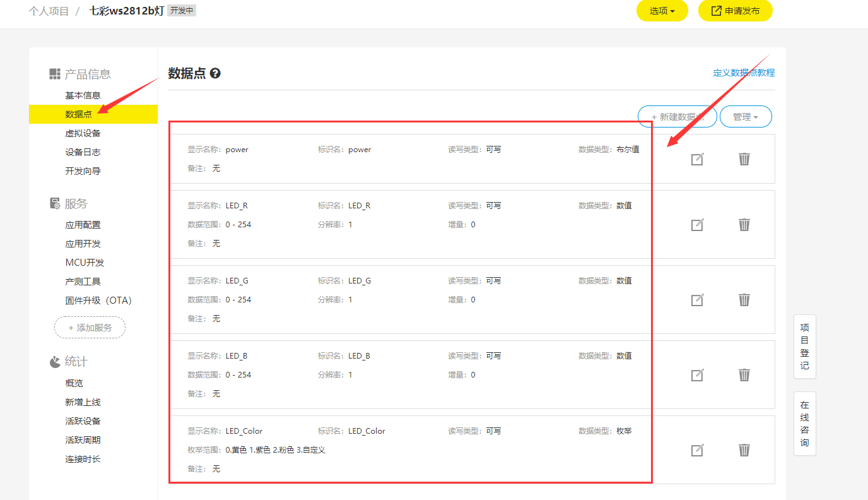The width and height of the screenshot is (868, 500).
Task: Delete the LED_B data point
Action: tap(744, 374)
